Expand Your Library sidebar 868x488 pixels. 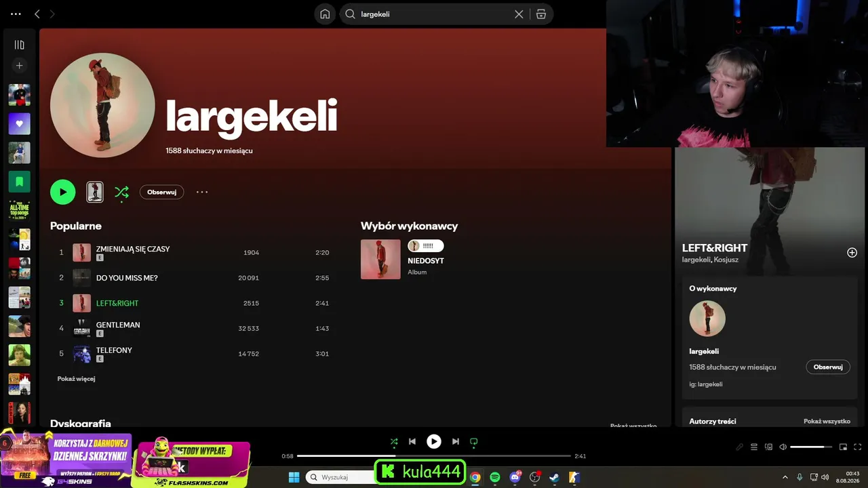tap(20, 45)
